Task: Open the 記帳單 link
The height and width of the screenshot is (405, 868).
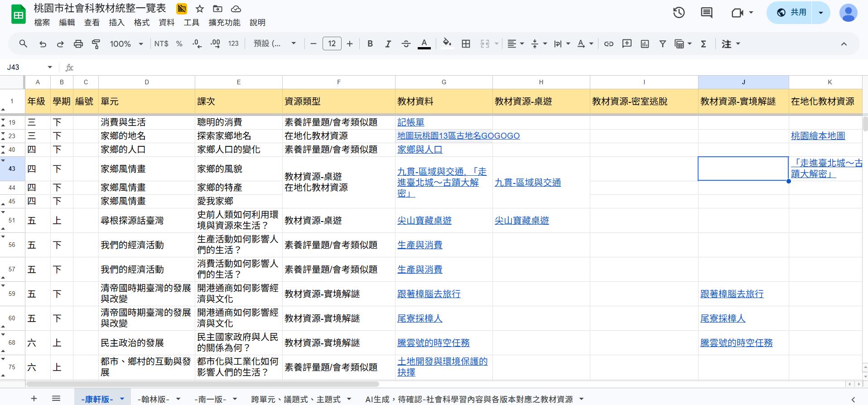Action: click(x=411, y=122)
